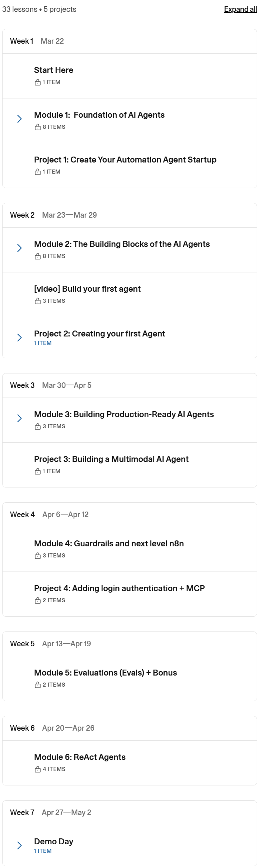260x868 pixels.
Task: Click lock icon under Project 1 title
Action: (x=37, y=172)
